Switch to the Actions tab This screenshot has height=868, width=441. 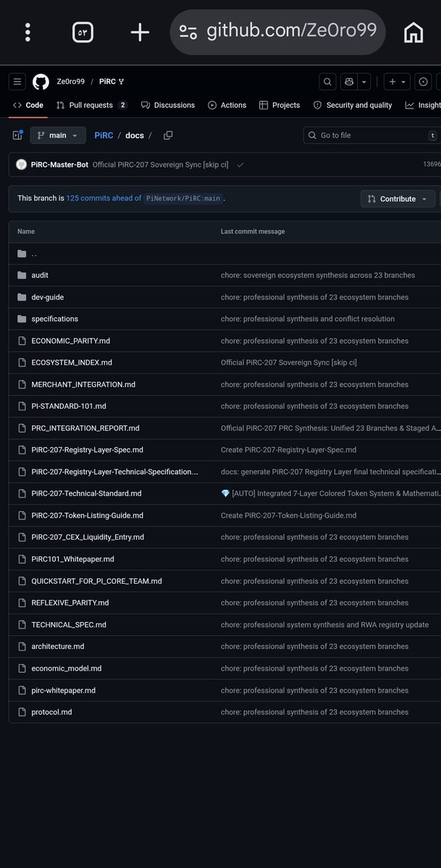click(x=227, y=105)
